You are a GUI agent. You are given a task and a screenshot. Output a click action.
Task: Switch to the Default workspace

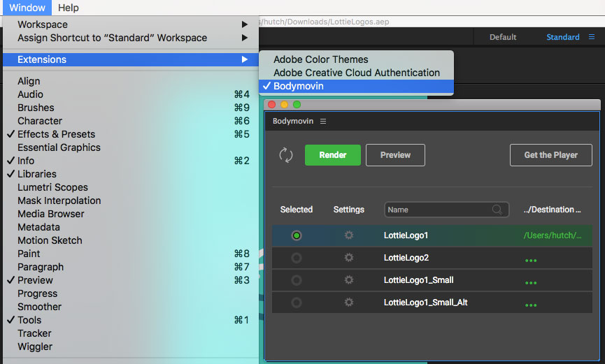tap(503, 37)
